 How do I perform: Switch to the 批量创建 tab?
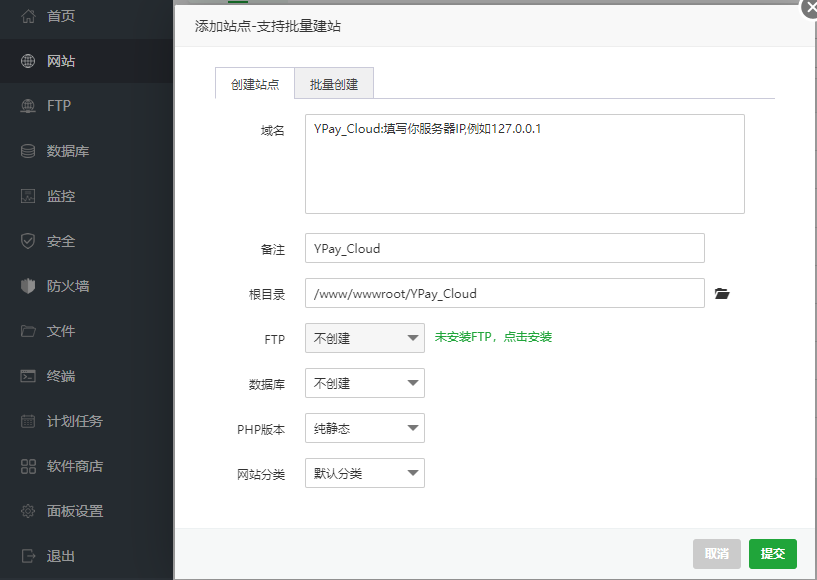tap(333, 84)
